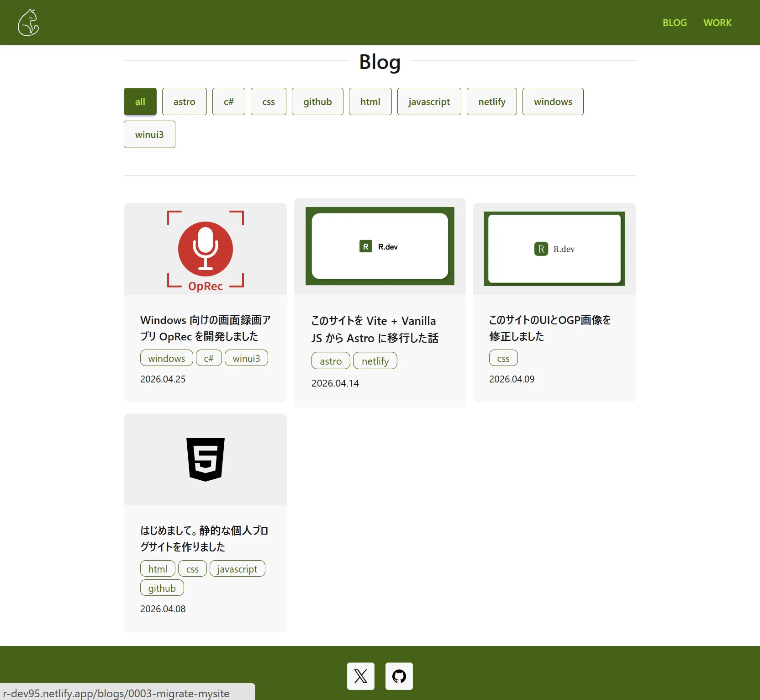760x700 pixels.
Task: Click github tag on first-post card
Action: [162, 588]
